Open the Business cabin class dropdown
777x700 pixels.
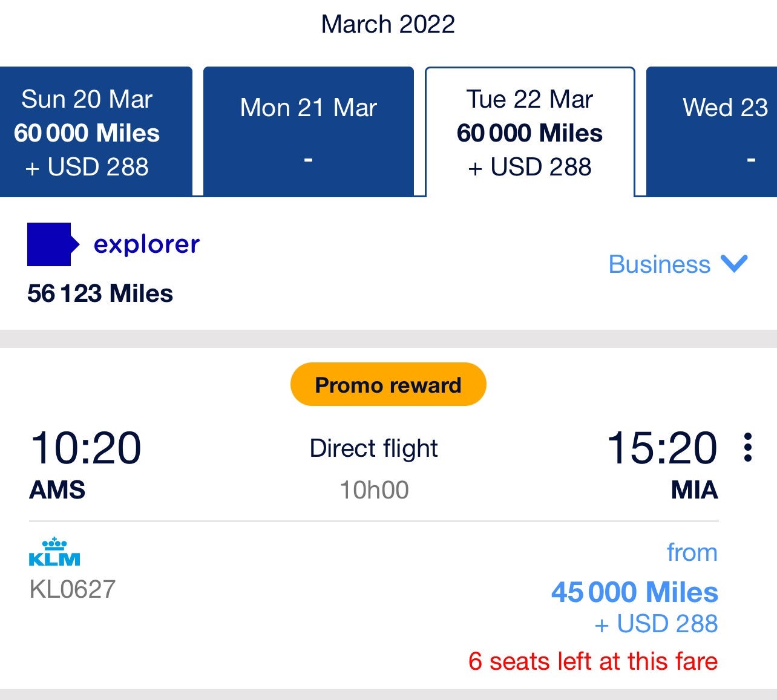click(x=660, y=264)
